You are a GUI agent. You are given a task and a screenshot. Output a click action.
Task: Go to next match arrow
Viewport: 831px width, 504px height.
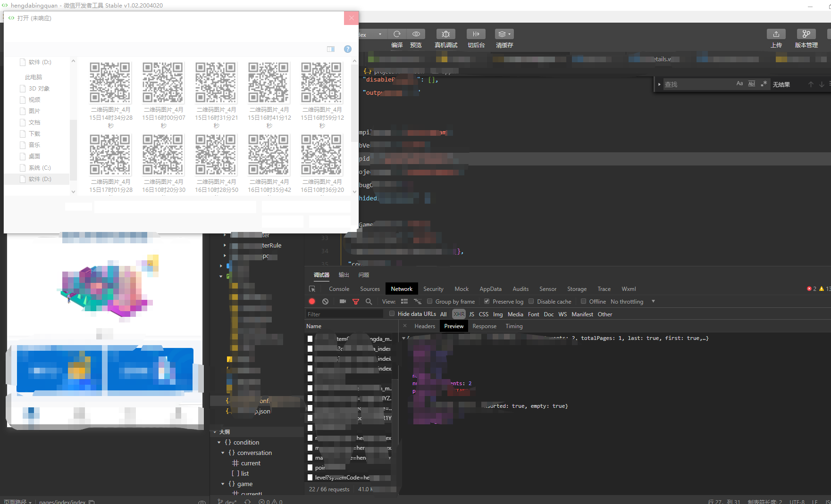(822, 84)
